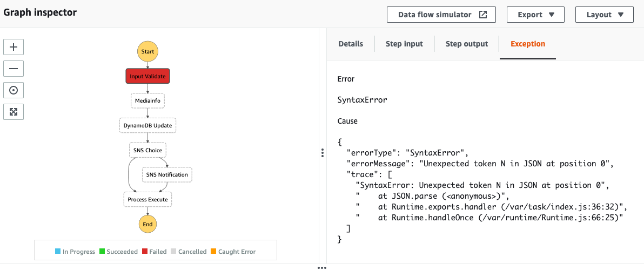The width and height of the screenshot is (644, 270).
Task: Click the Failed legend entry
Action: pos(155,252)
